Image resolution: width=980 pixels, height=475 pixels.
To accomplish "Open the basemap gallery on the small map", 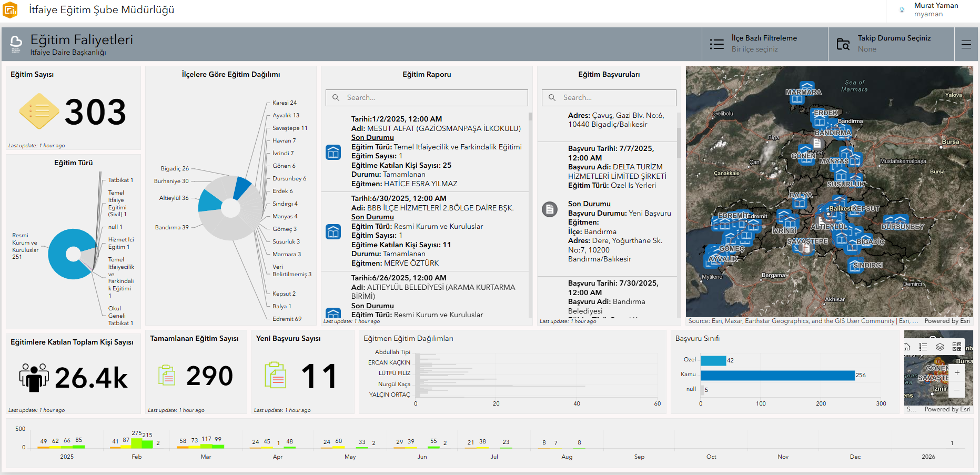I will click(957, 347).
